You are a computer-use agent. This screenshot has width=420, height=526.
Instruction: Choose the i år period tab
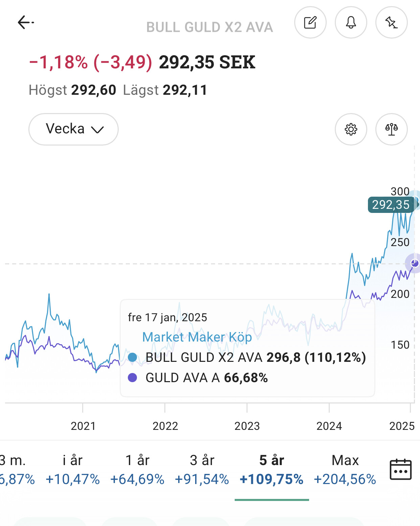click(x=73, y=469)
